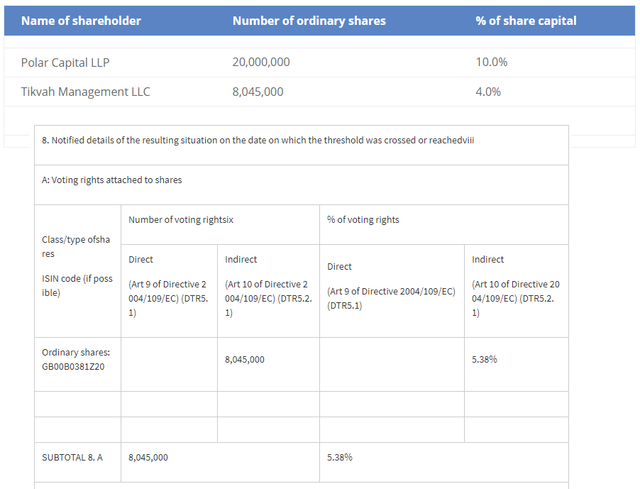Click the section 8 'Notified details' heading
640x489 pixels.
pos(258,140)
